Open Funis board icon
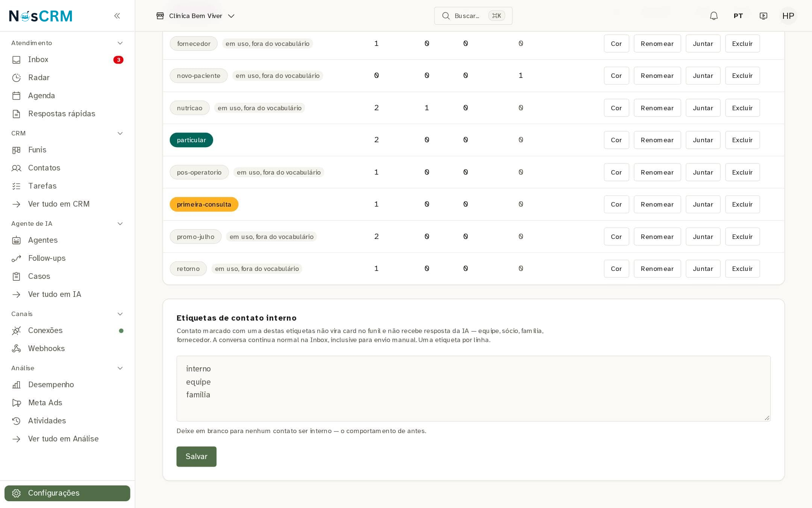 [x=16, y=150]
